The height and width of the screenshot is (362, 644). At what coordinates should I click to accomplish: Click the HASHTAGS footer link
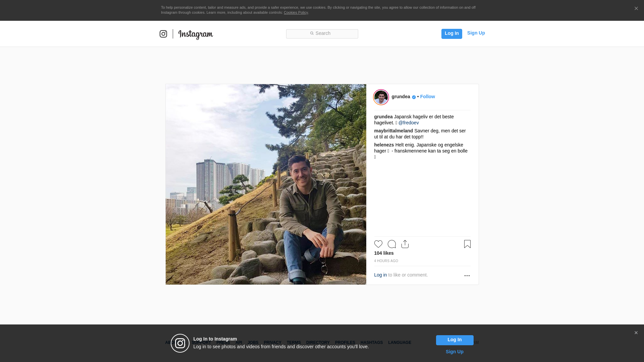(x=371, y=343)
